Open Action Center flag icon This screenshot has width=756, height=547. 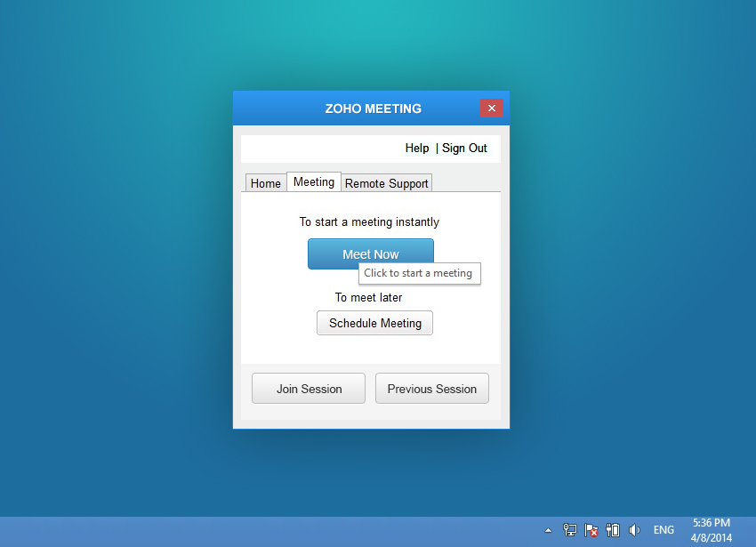coord(591,531)
